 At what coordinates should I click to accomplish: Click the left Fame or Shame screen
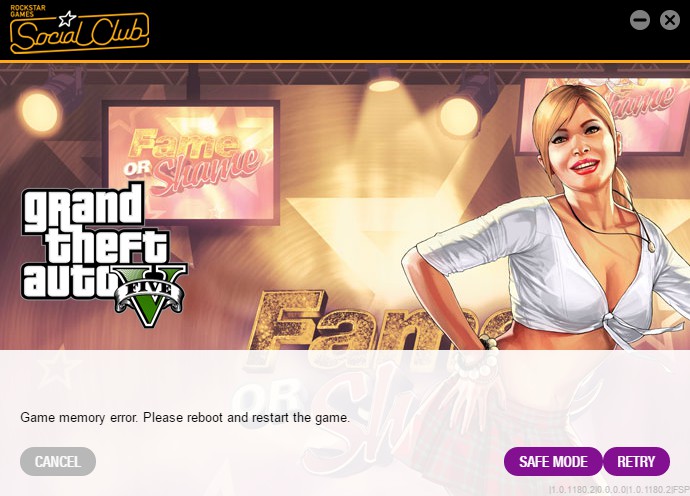point(192,162)
